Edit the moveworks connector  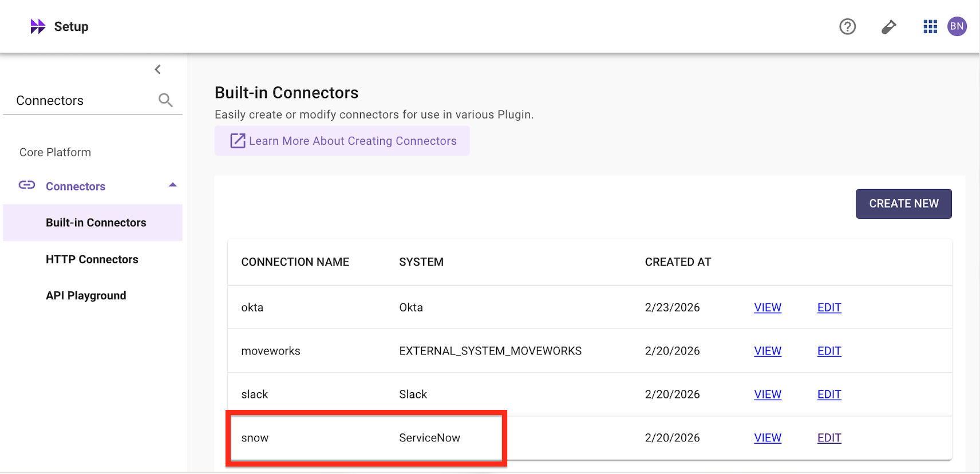(x=829, y=351)
